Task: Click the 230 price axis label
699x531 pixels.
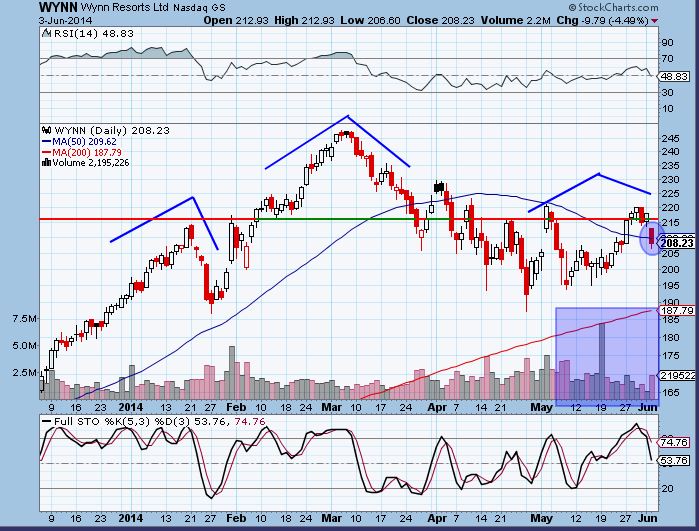Action: (670, 180)
